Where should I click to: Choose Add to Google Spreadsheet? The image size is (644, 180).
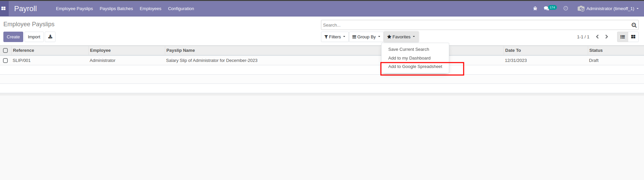click(x=415, y=67)
